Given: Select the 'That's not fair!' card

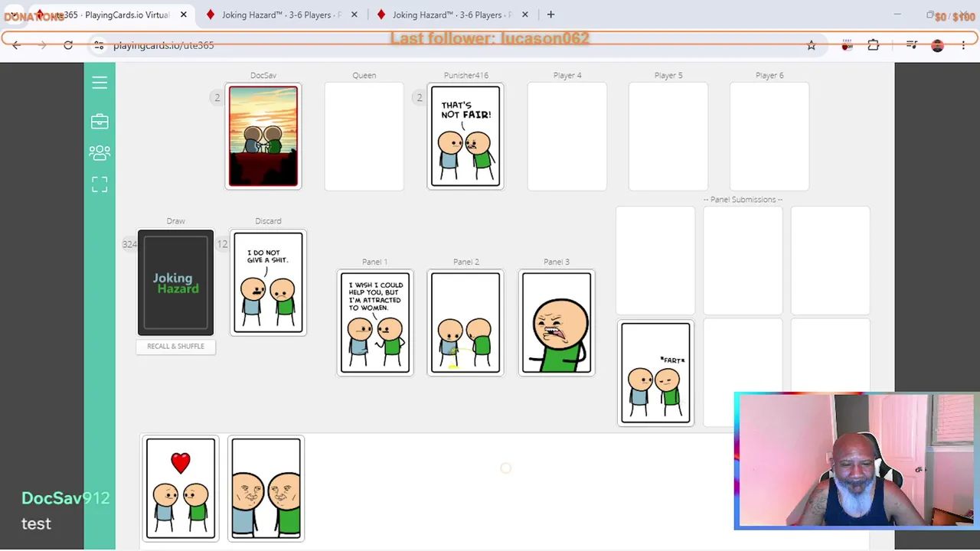Looking at the screenshot, I should point(465,136).
